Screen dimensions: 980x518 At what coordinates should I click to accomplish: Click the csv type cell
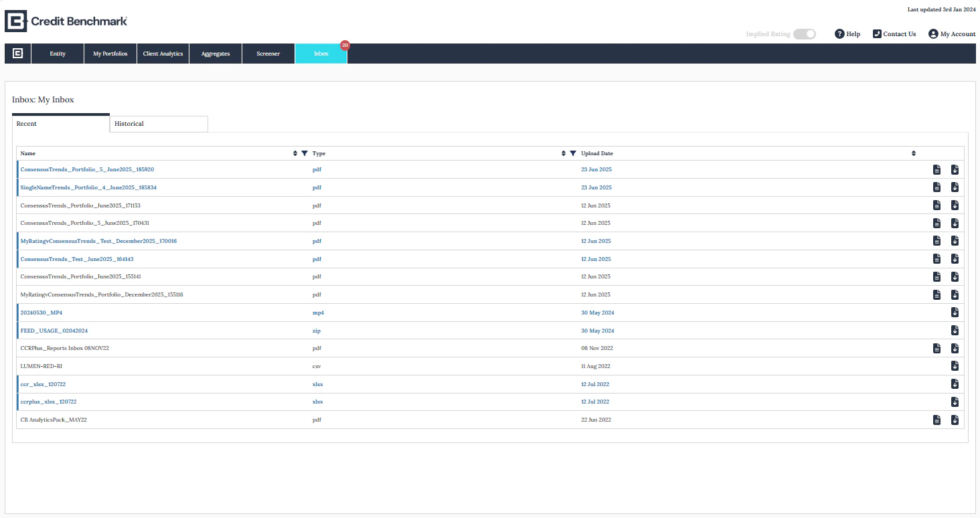(x=317, y=366)
